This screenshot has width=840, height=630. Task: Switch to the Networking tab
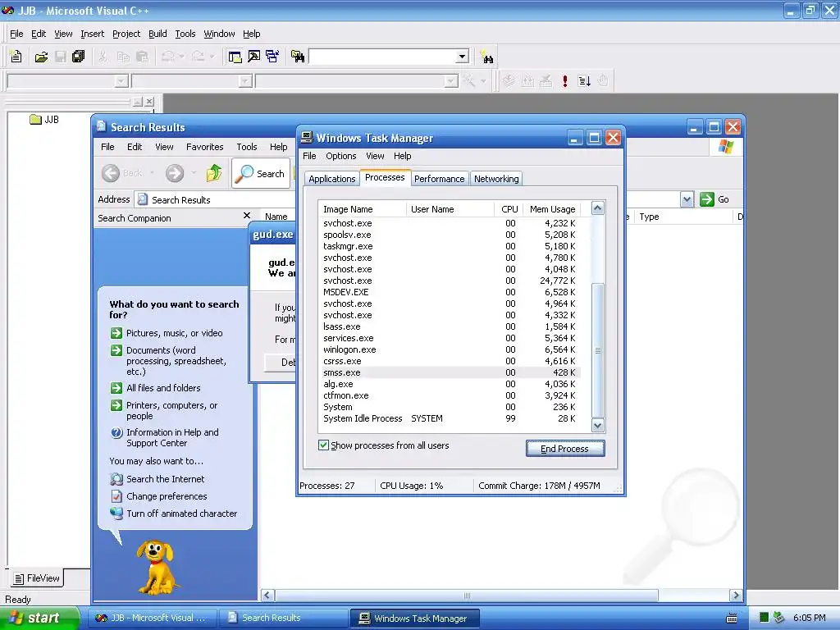point(496,179)
